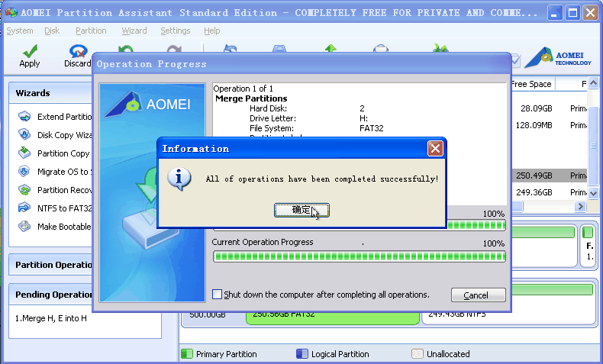Open the Partition menu
Viewport: 603px width, 364px height.
click(x=91, y=31)
